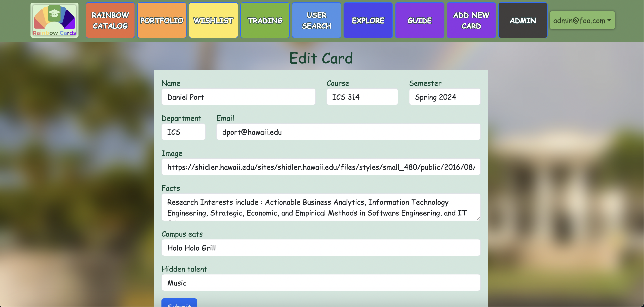Click the Submit button
The height and width of the screenshot is (307, 644).
179,304
